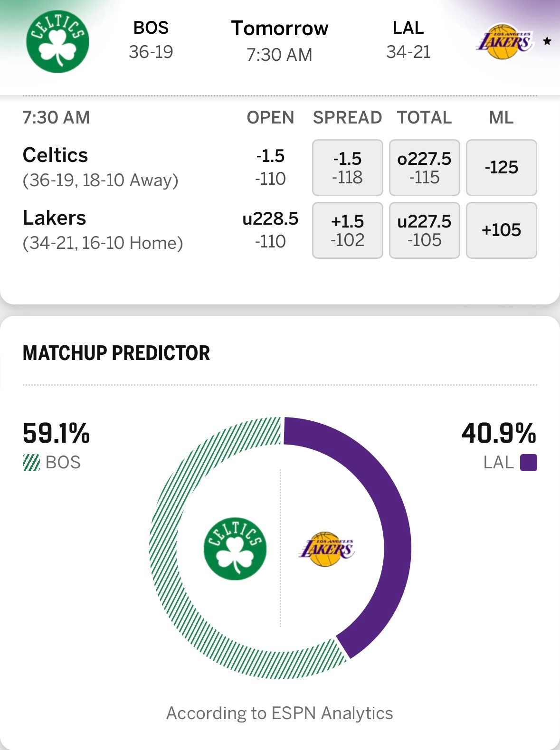
Task: Expand the under 227.5 total odds box
Action: [x=424, y=230]
